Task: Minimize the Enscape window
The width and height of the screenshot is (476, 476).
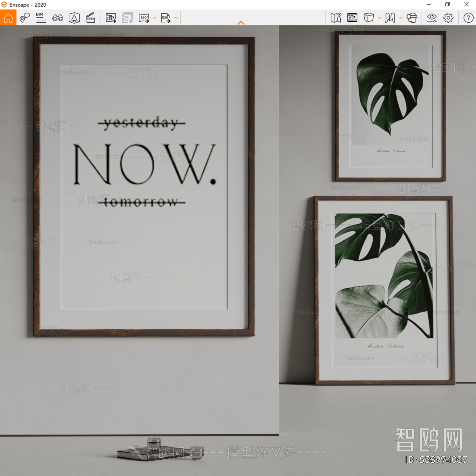Action: pyautogui.click(x=429, y=4)
